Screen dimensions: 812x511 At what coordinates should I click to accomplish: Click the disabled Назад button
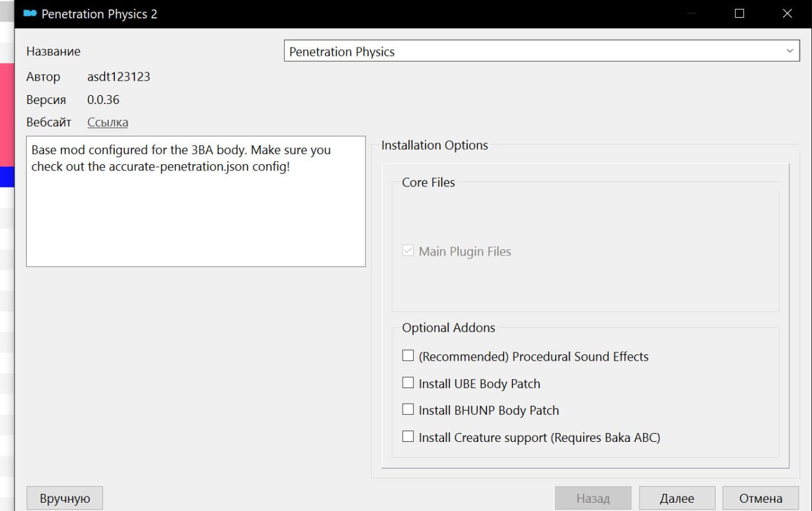(x=593, y=498)
